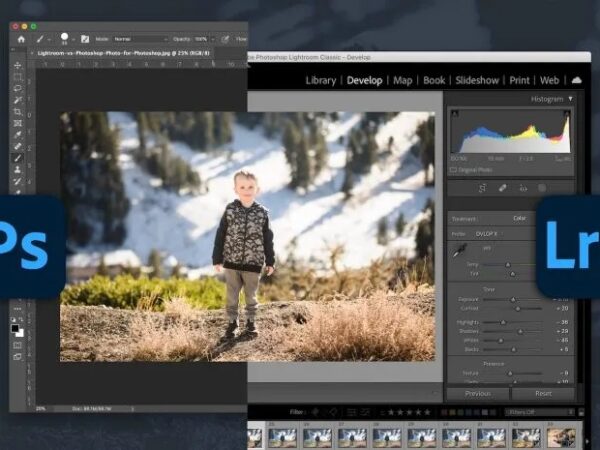
Task: Click the Change Screen Mode icon
Action: point(18,357)
